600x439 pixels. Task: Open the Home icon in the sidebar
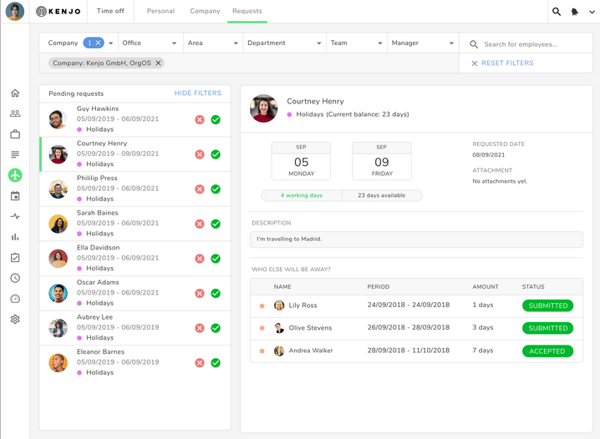click(x=15, y=93)
